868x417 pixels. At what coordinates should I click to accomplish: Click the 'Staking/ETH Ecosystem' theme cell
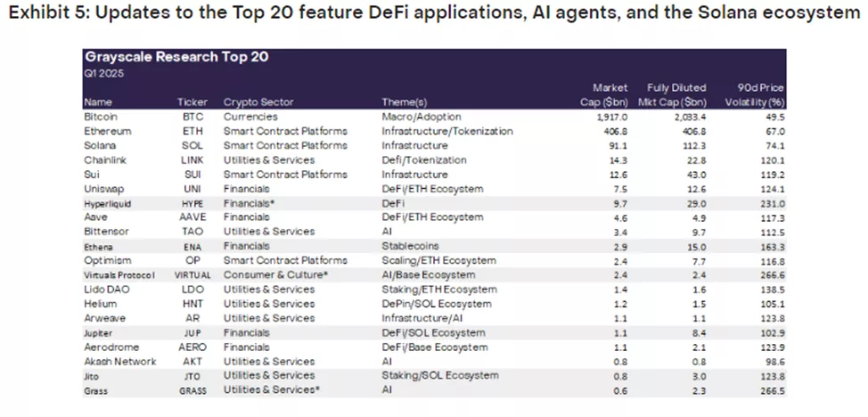click(439, 289)
